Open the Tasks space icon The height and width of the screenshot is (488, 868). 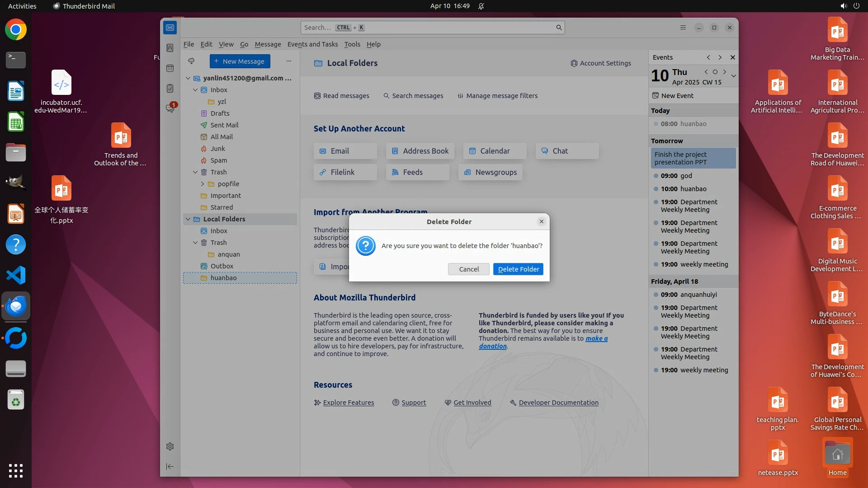click(x=170, y=89)
